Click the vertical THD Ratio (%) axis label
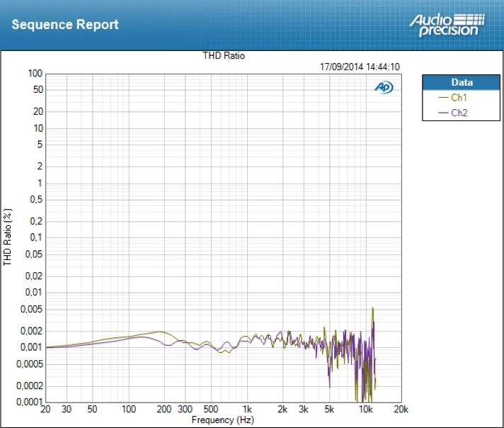This screenshot has height=428, width=504. pyautogui.click(x=8, y=237)
